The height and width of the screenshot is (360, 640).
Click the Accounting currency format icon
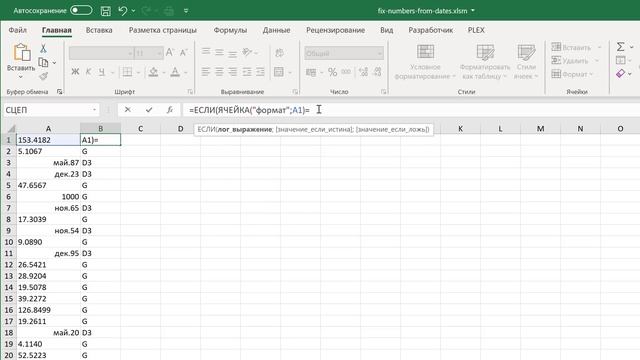(x=311, y=72)
